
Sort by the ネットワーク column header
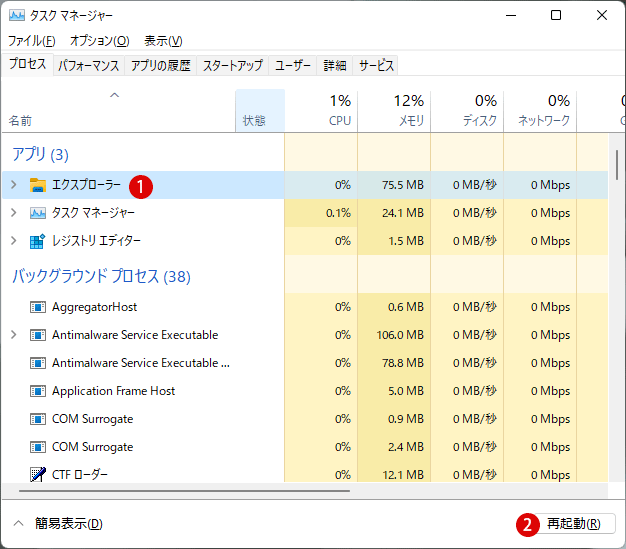point(540,111)
